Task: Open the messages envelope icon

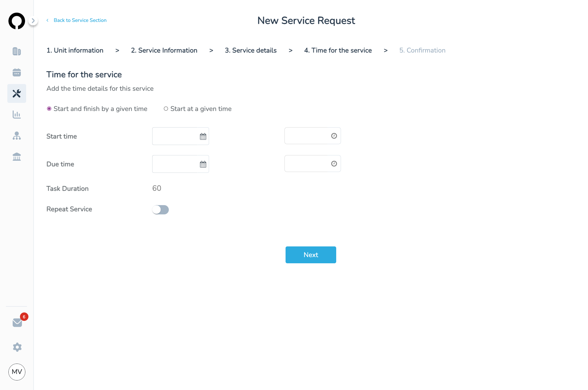Action: (x=17, y=323)
